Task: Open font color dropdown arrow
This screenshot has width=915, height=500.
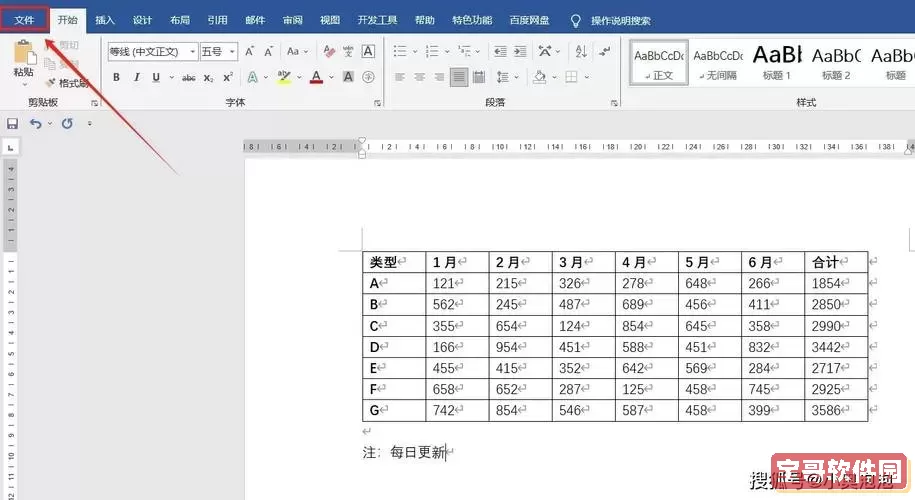Action: (x=331, y=77)
